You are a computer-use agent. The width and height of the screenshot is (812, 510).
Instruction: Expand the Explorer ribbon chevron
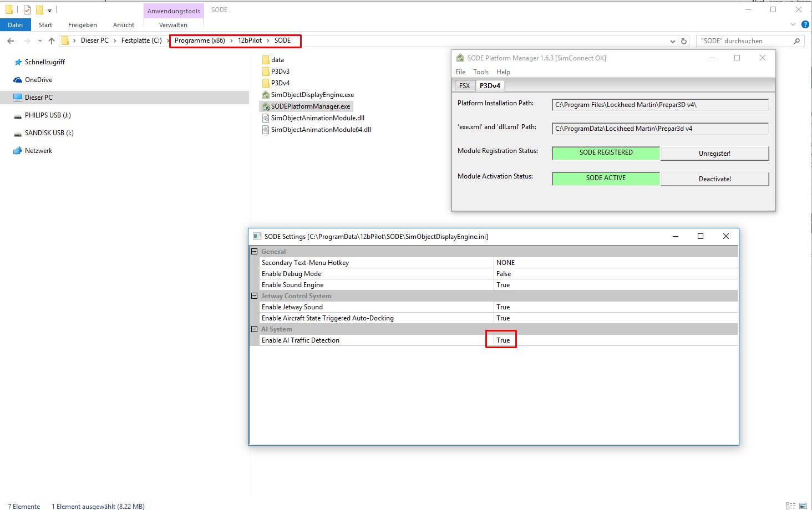[x=793, y=24]
